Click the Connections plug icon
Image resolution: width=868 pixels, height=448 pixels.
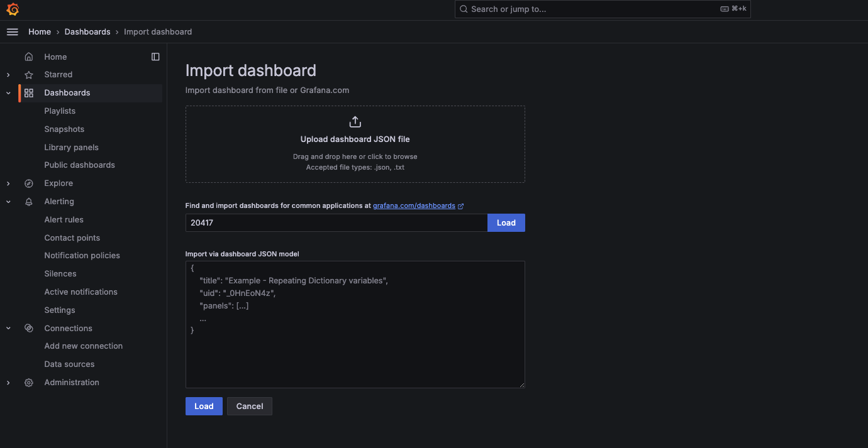click(28, 327)
